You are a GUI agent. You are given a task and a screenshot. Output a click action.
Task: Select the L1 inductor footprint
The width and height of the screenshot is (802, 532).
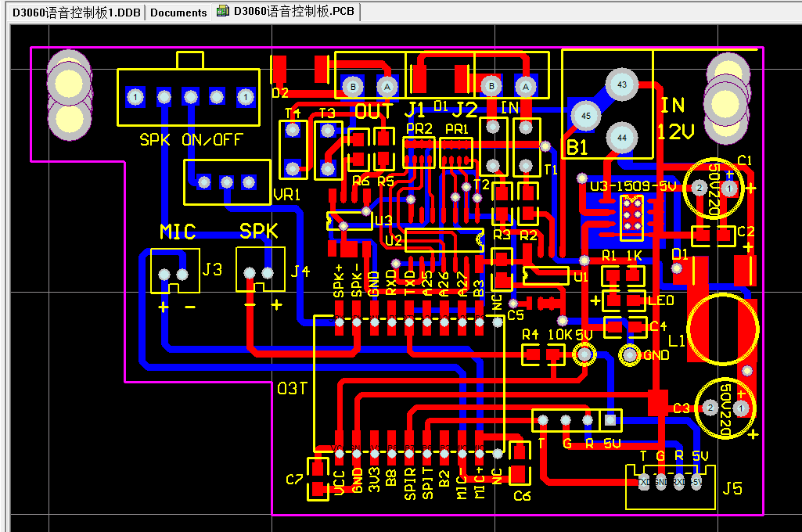pos(722,328)
